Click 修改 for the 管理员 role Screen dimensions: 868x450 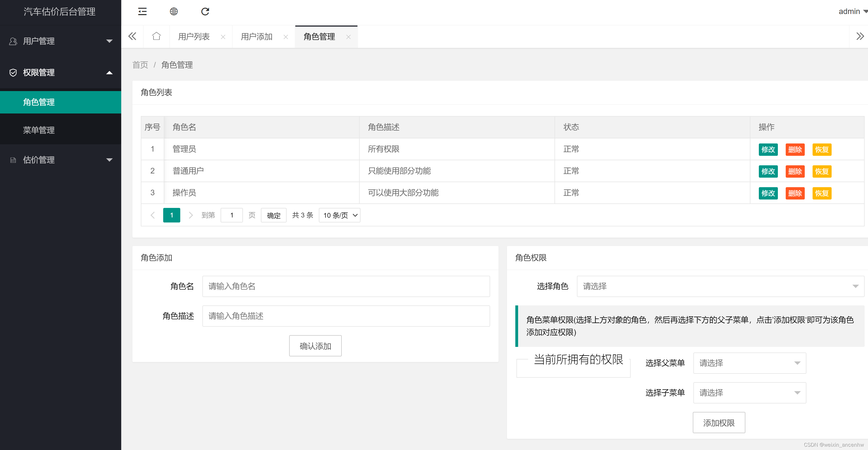click(x=768, y=149)
